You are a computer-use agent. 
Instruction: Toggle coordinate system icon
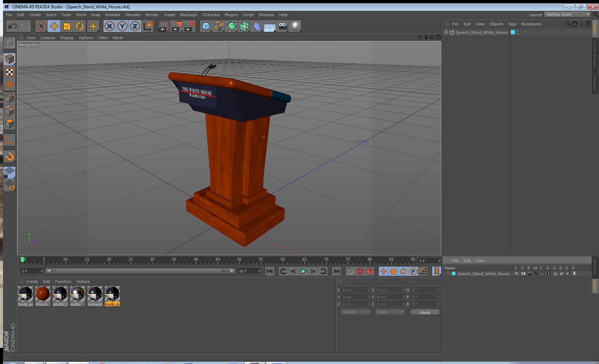[148, 26]
